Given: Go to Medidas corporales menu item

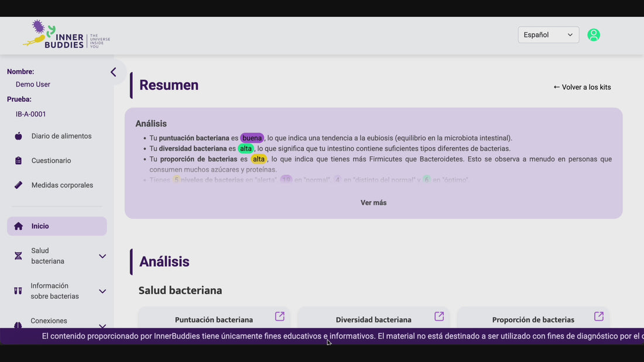Looking at the screenshot, I should coord(62,185).
